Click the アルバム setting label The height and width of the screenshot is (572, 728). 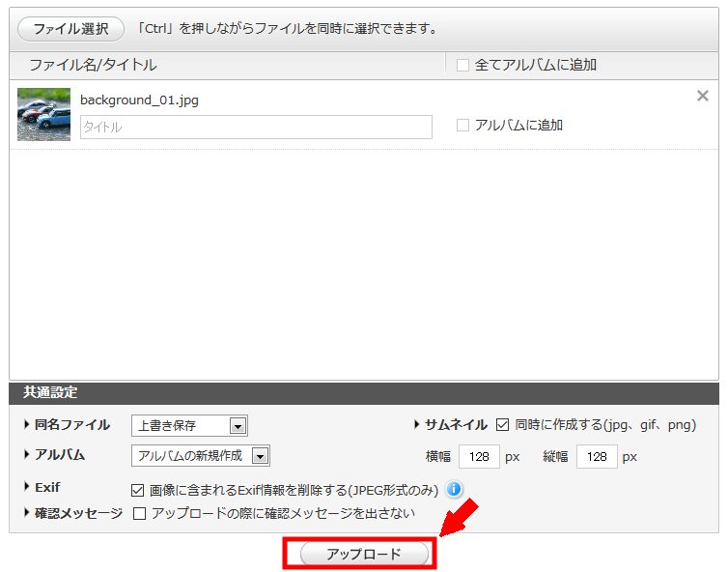[x=60, y=455]
